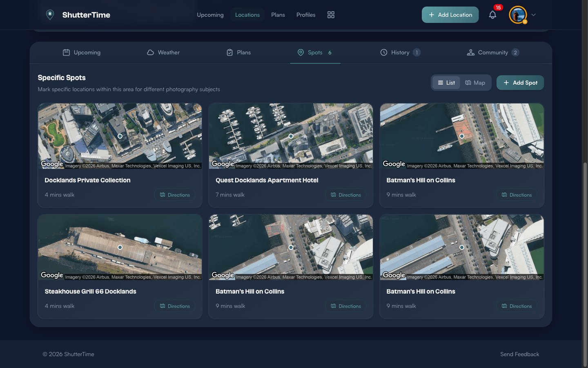Click the '7 mins walk' text

230,195
